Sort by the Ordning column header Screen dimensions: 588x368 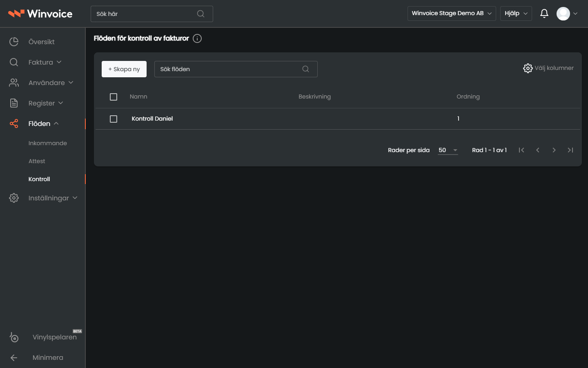point(468,96)
